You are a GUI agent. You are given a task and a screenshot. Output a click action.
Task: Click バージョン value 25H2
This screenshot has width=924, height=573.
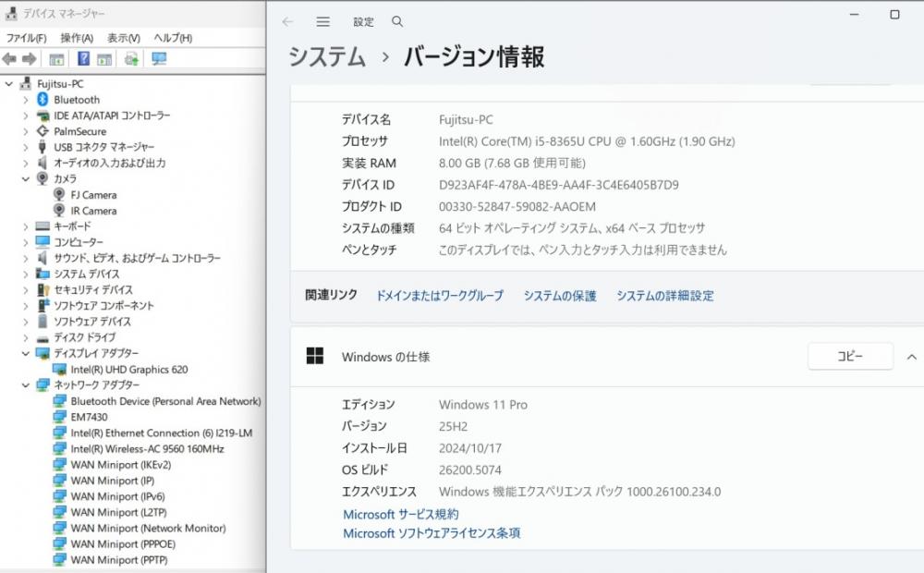(x=453, y=426)
